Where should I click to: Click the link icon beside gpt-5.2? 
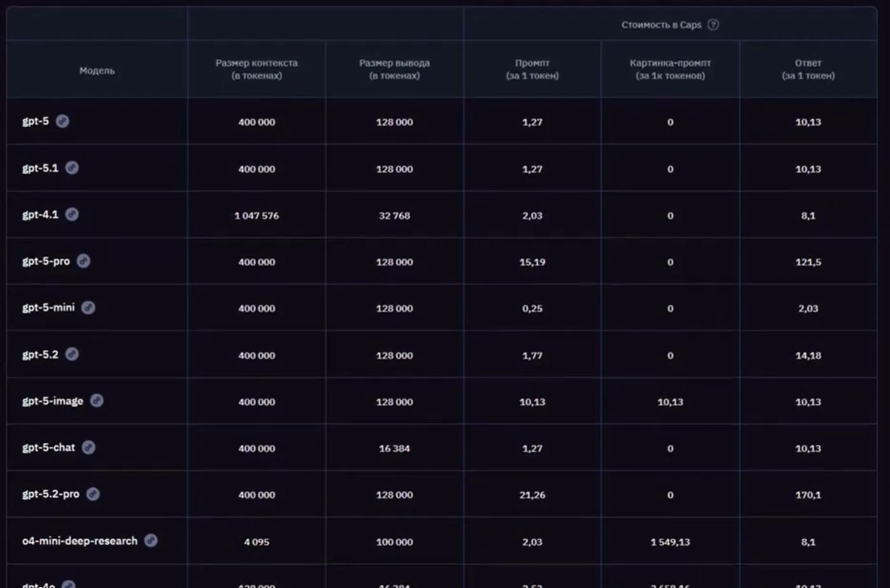pyautogui.click(x=72, y=354)
